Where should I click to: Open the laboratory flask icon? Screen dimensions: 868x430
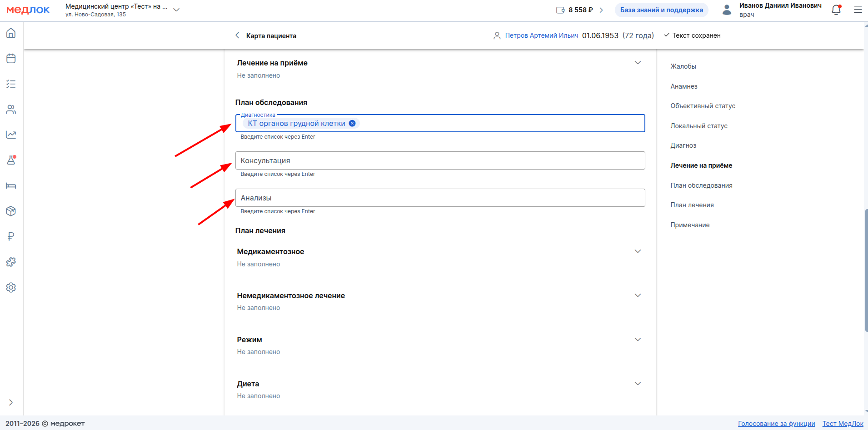pos(11,160)
